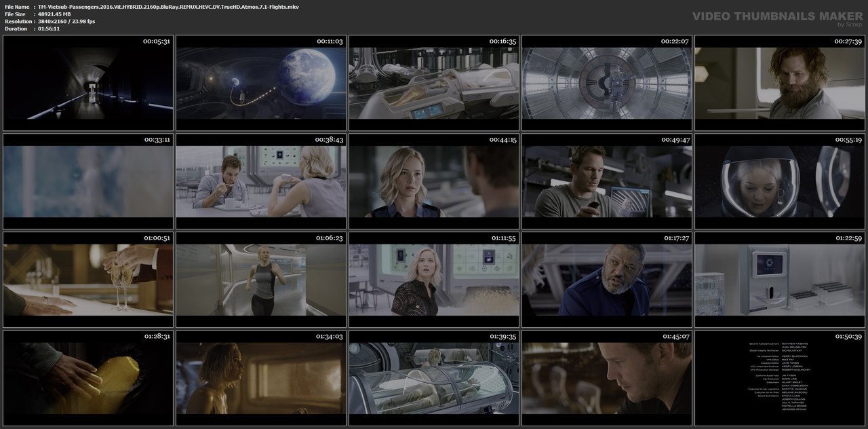Viewport: 868px width, 429px height.
Task: Click the machine dispenser thumbnail at 01:22:59
Action: pyautogui.click(x=780, y=280)
